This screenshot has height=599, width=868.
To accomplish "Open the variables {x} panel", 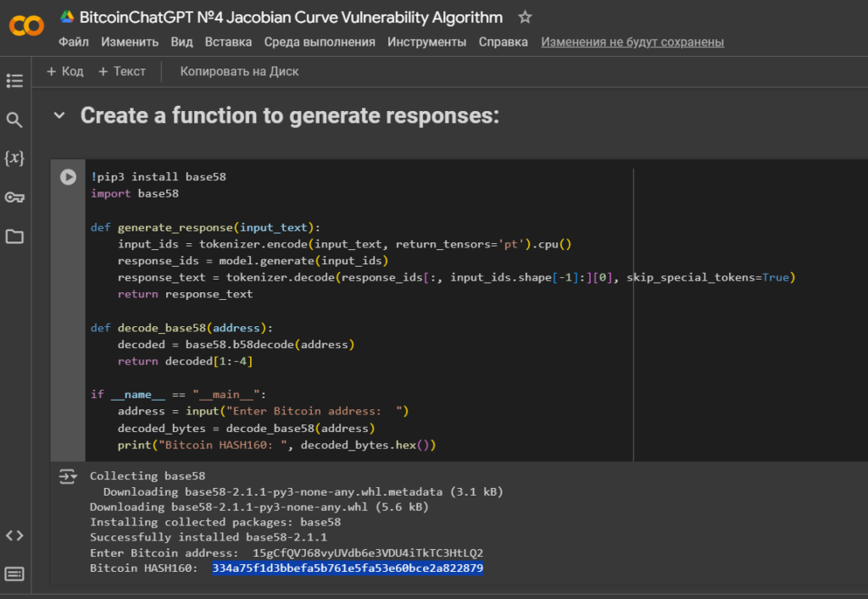I will (14, 158).
